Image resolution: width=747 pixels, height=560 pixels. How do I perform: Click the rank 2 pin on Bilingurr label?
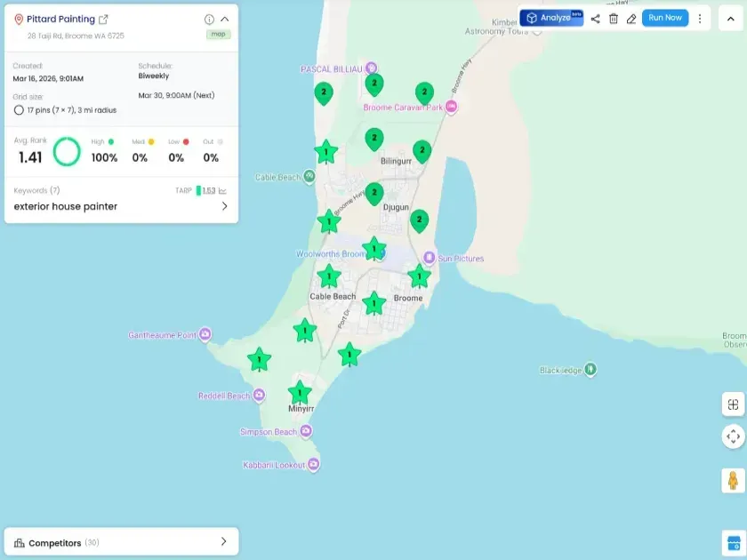pos(422,151)
